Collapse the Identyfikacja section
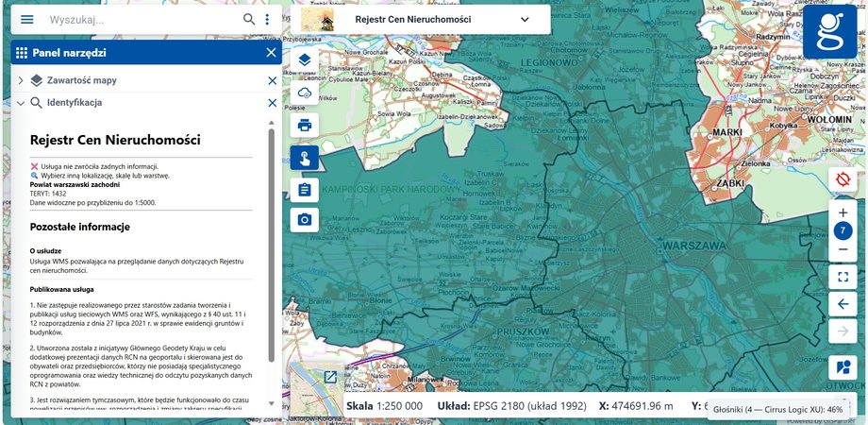868x425 pixels. tap(21, 103)
